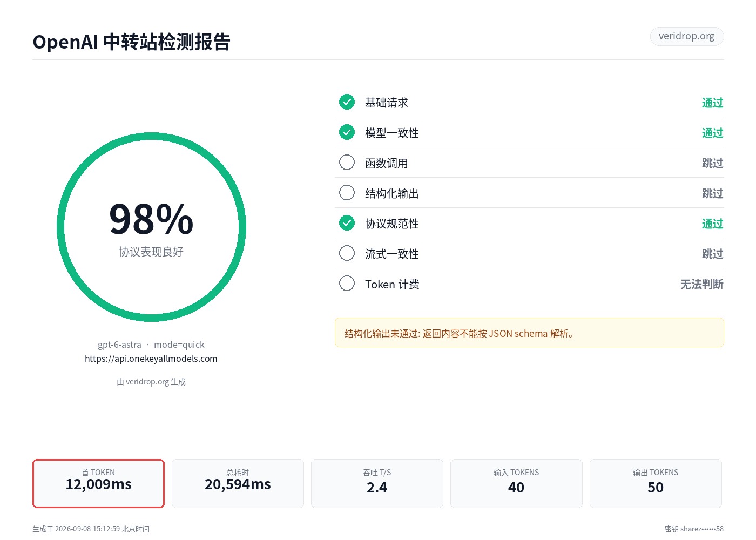Click the 无法判断 status for Token 计费

coord(701,284)
